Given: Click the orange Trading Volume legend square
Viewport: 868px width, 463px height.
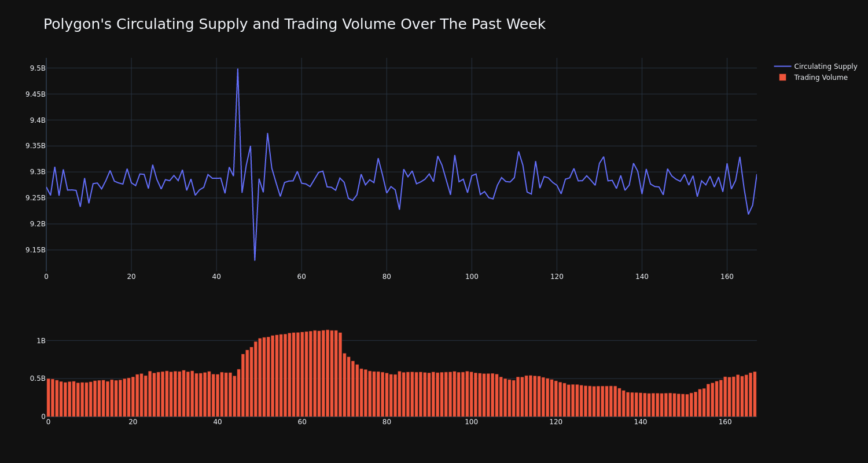Looking at the screenshot, I should (782, 78).
